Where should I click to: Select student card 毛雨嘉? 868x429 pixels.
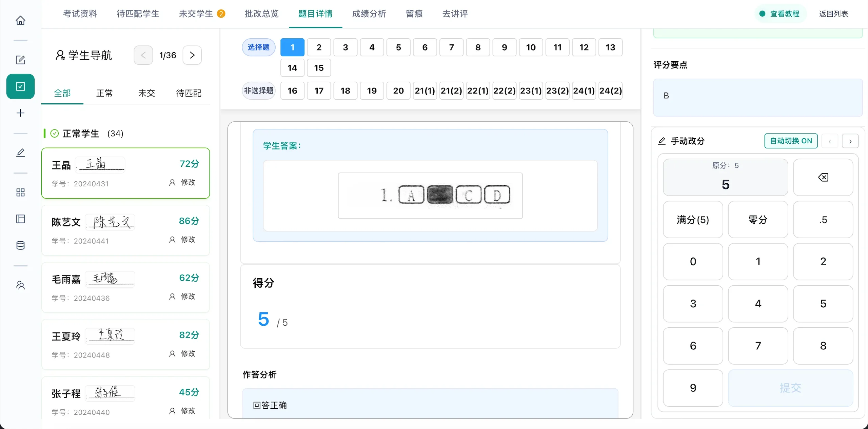coord(125,287)
